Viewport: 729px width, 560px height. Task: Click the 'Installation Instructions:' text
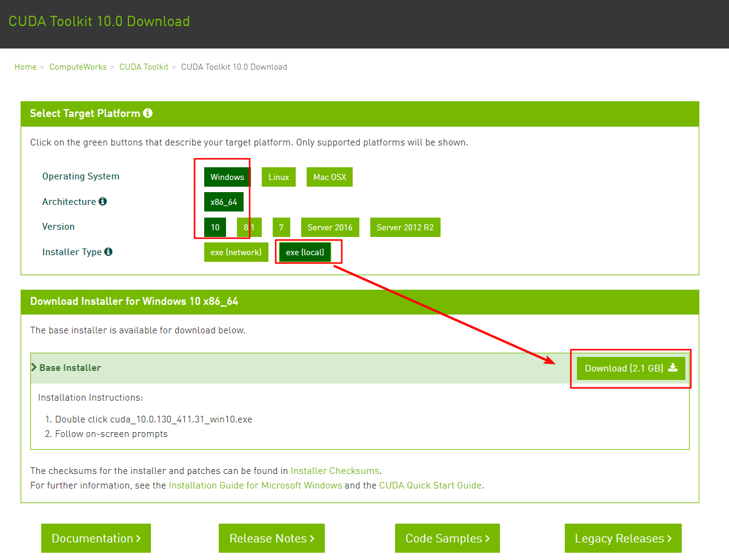90,398
